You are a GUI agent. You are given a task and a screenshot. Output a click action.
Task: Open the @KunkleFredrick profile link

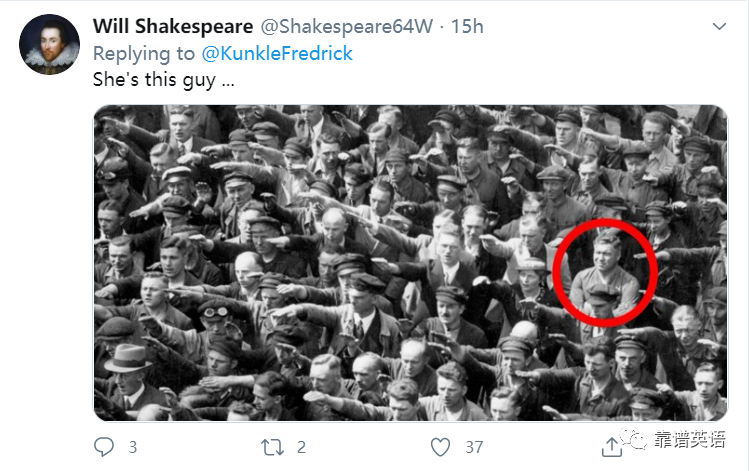[x=277, y=54]
